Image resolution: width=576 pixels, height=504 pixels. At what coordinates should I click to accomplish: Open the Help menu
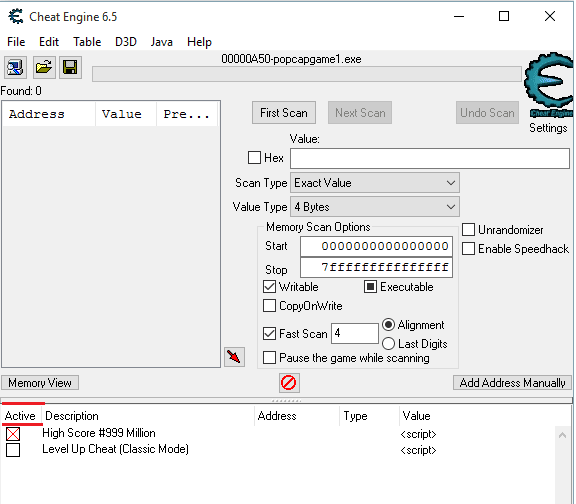pos(199,42)
